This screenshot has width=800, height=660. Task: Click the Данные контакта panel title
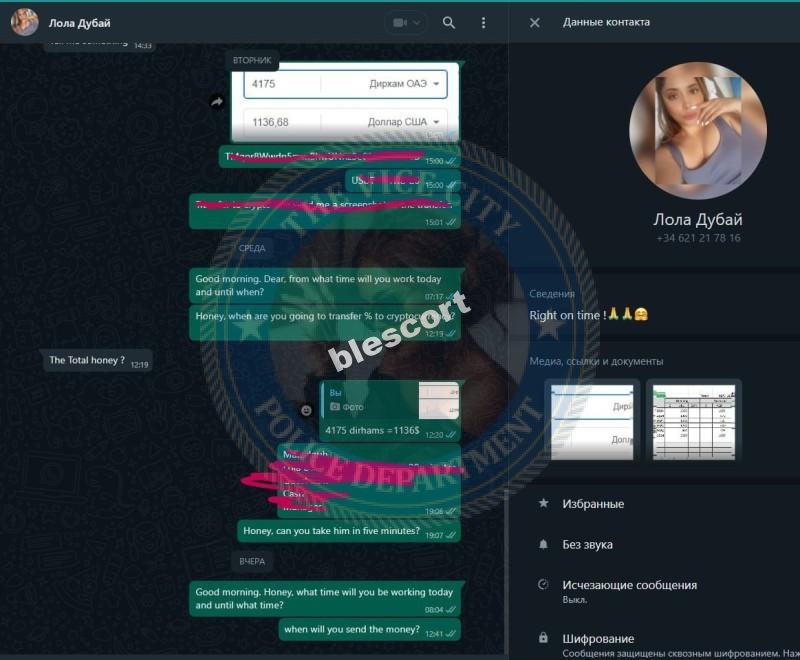(x=606, y=22)
